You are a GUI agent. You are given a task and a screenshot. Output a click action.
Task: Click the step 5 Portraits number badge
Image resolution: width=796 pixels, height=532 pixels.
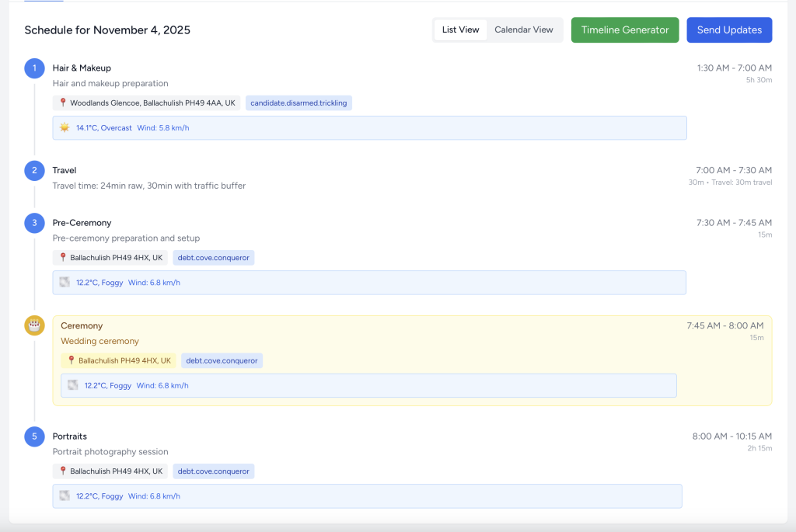tap(34, 436)
